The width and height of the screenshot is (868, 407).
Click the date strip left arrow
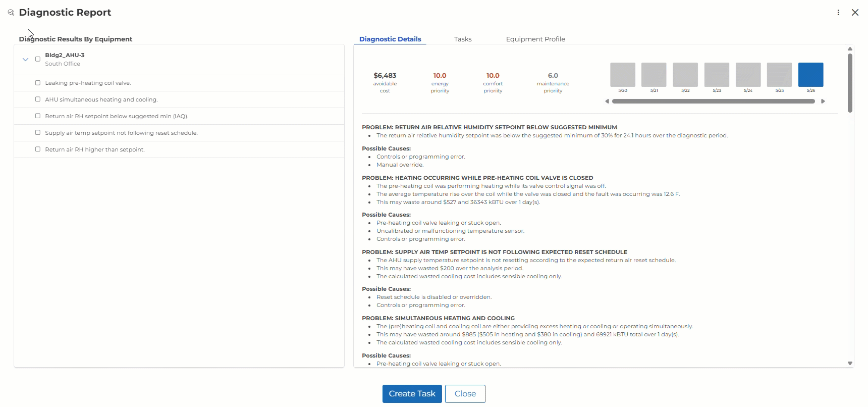607,101
